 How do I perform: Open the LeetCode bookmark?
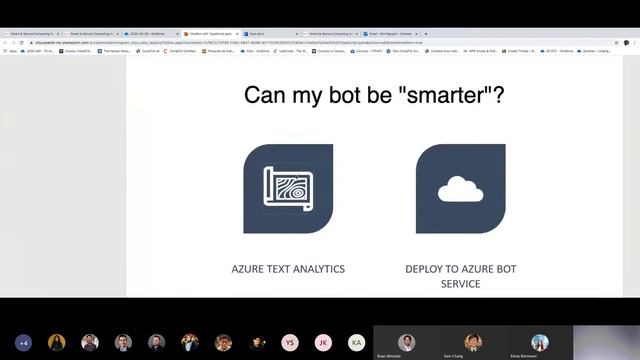click(x=290, y=51)
